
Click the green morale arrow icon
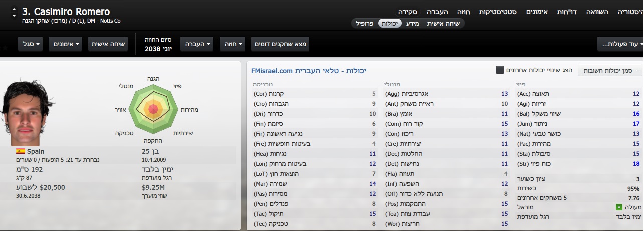(x=619, y=207)
